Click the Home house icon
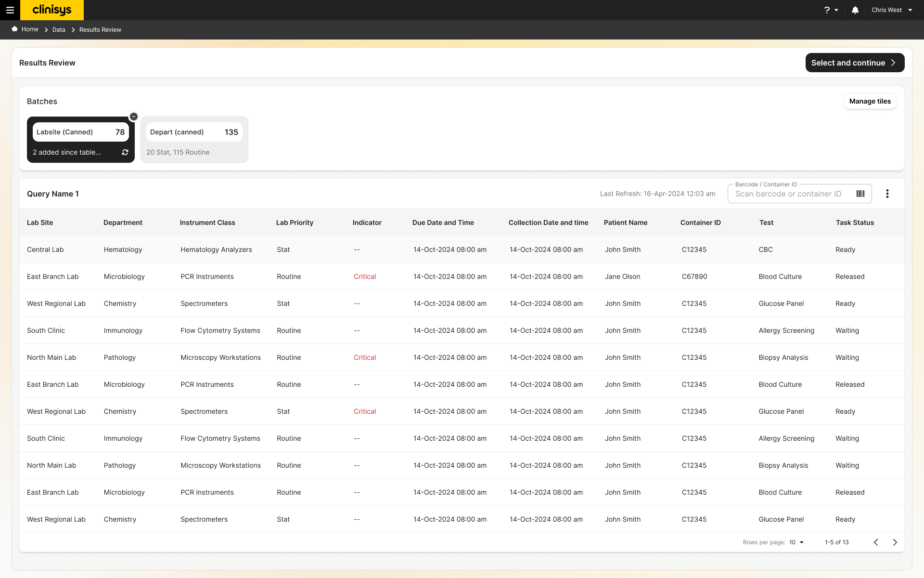The width and height of the screenshot is (924, 578). tap(15, 29)
